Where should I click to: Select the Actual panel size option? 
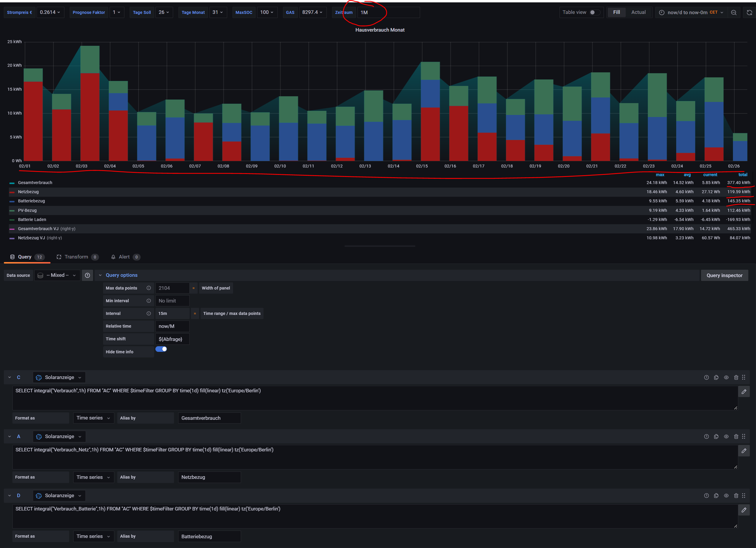[638, 12]
